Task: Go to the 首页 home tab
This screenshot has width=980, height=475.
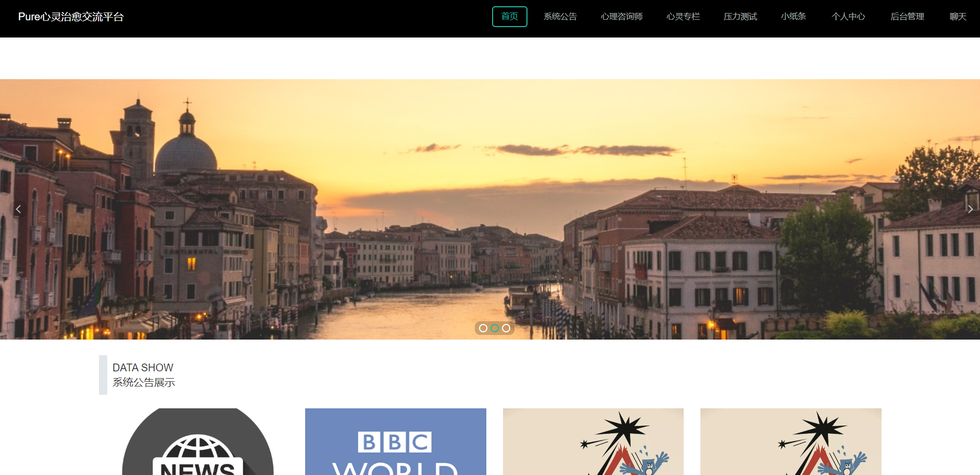Action: (x=510, y=17)
